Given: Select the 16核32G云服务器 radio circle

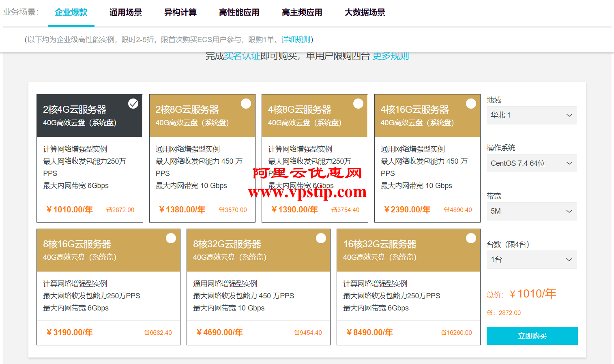Looking at the screenshot, I should point(471,238).
